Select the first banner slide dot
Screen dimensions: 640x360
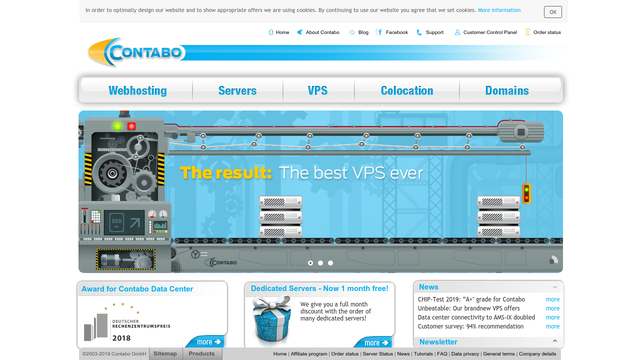click(310, 263)
